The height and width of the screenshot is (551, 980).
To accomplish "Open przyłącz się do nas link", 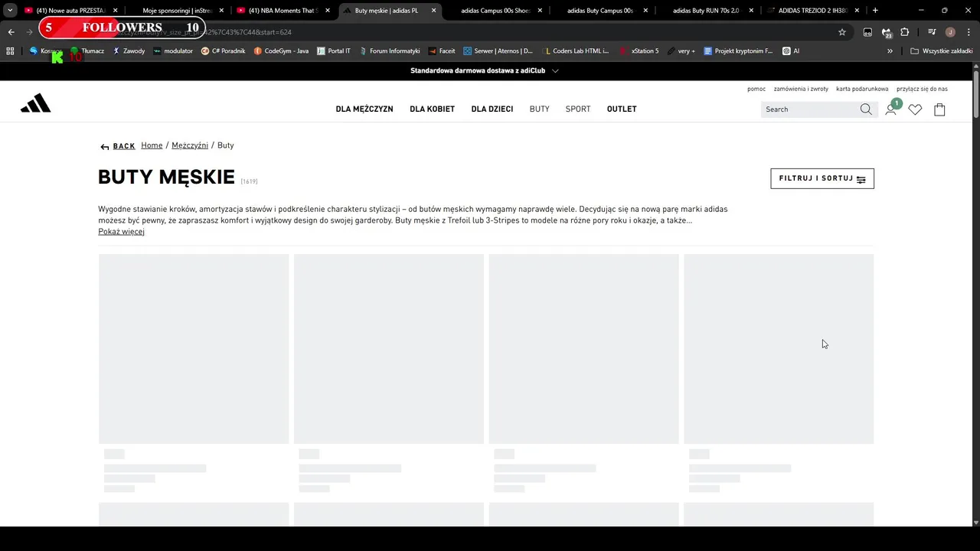I will (922, 89).
